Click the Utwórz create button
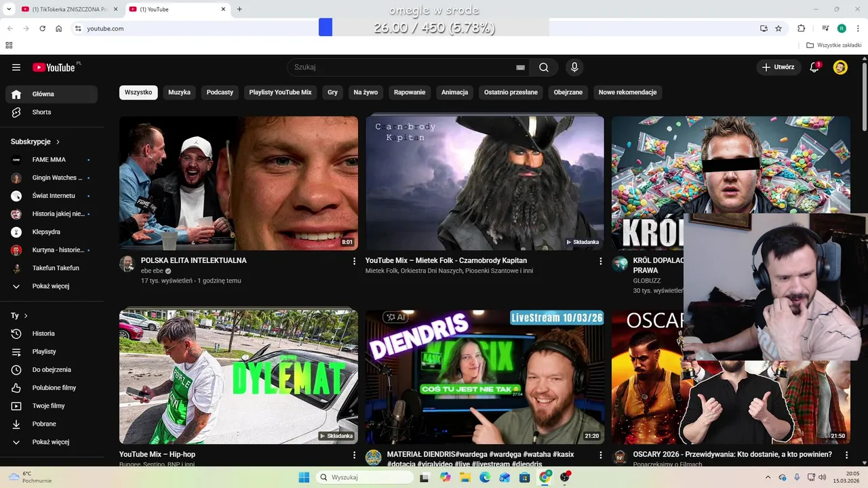This screenshot has width=868, height=488. click(x=778, y=67)
